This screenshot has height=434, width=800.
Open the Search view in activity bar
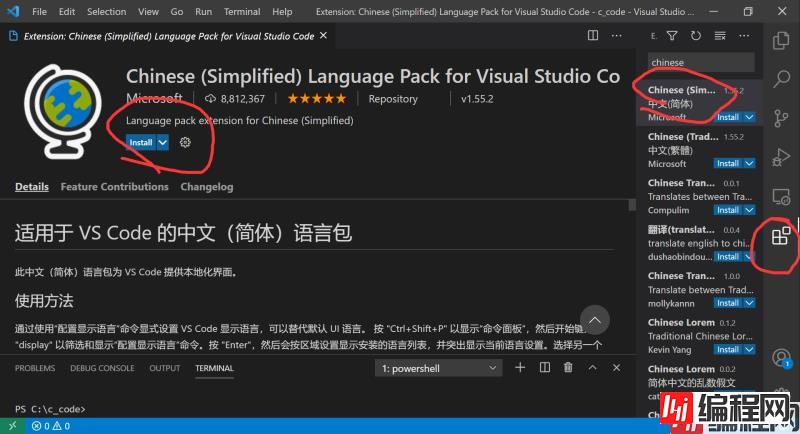coord(781,79)
